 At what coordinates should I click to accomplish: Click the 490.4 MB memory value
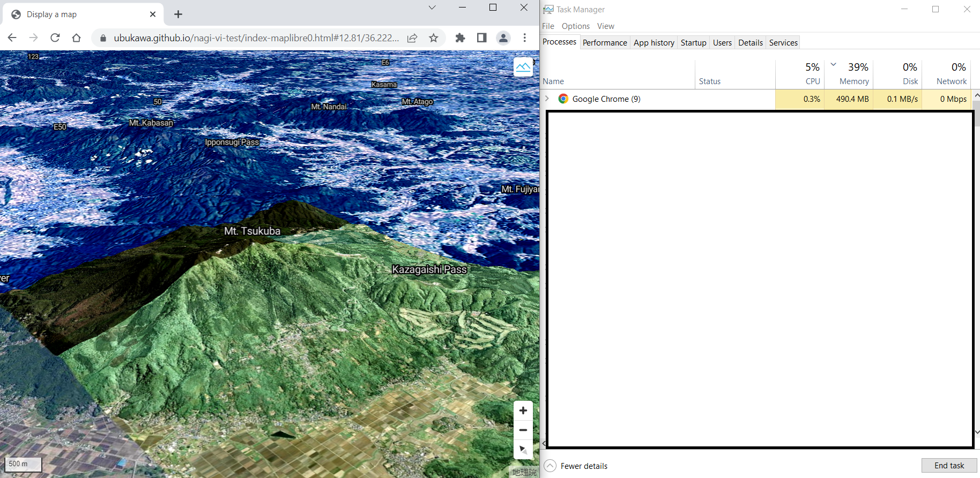tap(852, 99)
